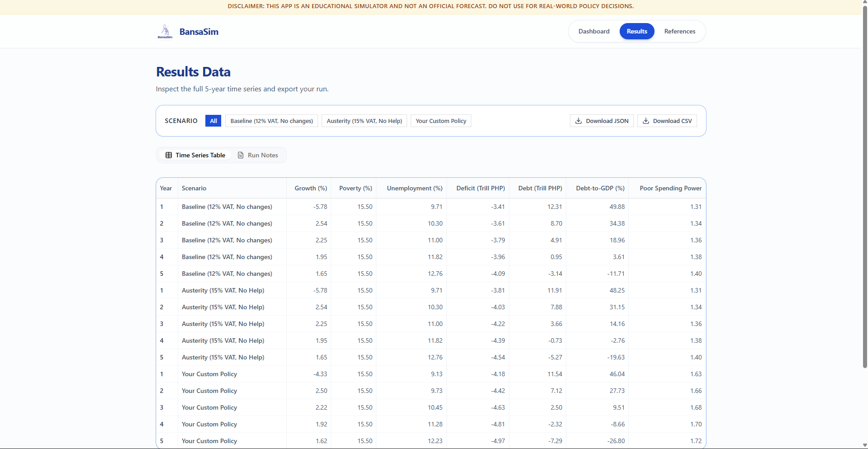This screenshot has height=449, width=868.
Task: Switch to the Time Series Table tab
Action: [195, 155]
